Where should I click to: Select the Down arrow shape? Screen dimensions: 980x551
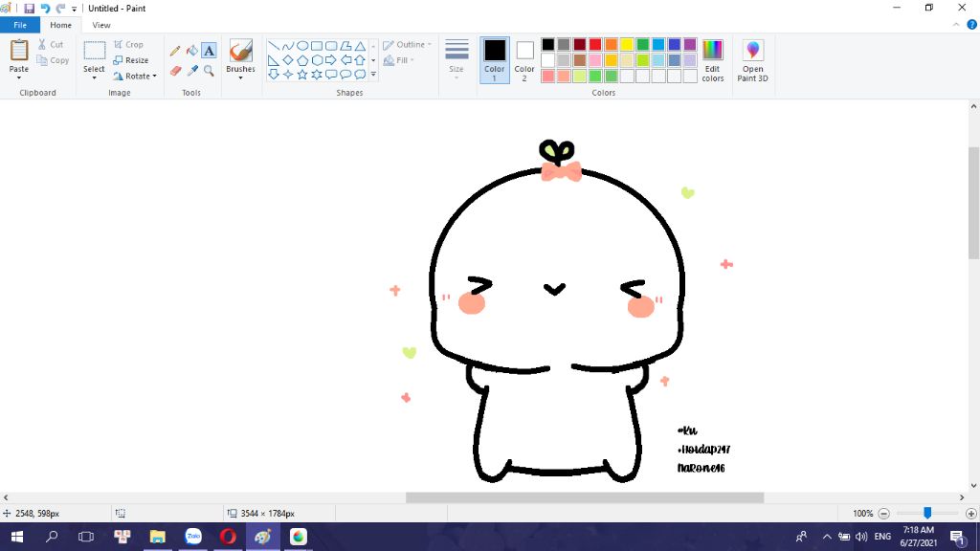[x=274, y=75]
